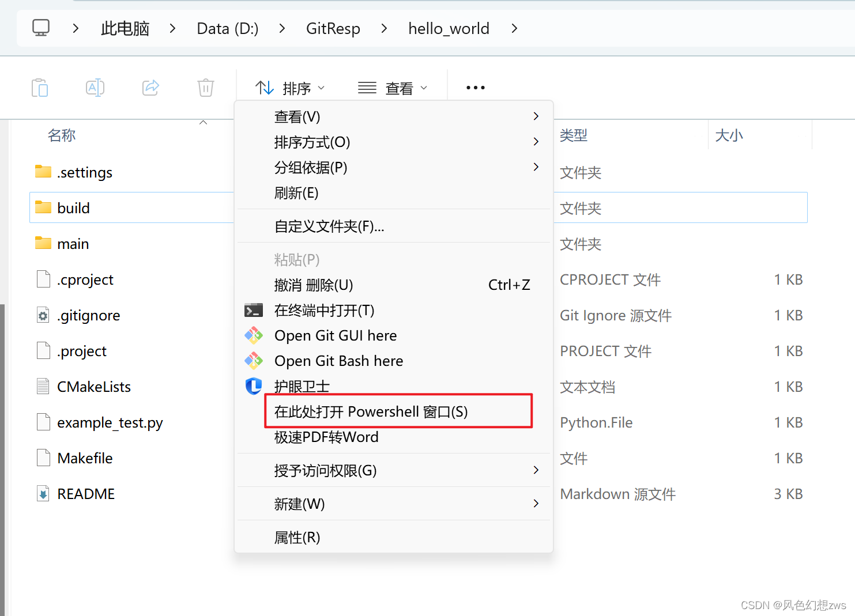Navigate to GitResp in the breadcrumb
Viewport: 855px width, 616px height.
[x=333, y=28]
